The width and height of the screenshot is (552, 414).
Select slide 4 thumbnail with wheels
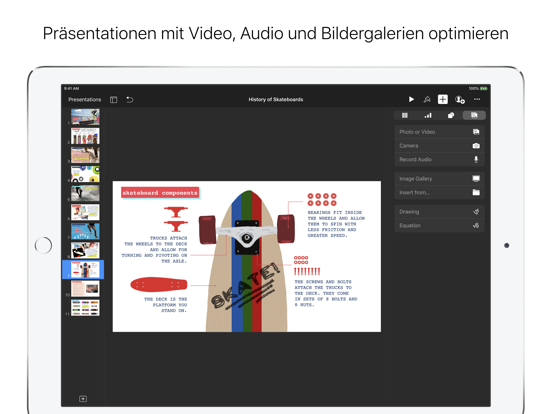(85, 174)
